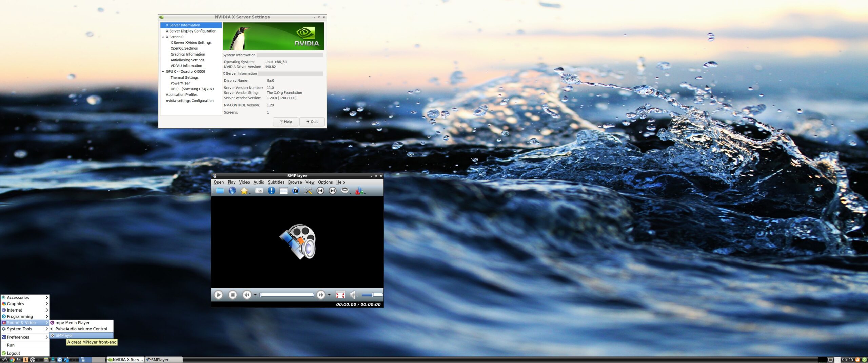Quit NVIDIA X Server Settings
This screenshot has width=868, height=363.
click(x=312, y=122)
